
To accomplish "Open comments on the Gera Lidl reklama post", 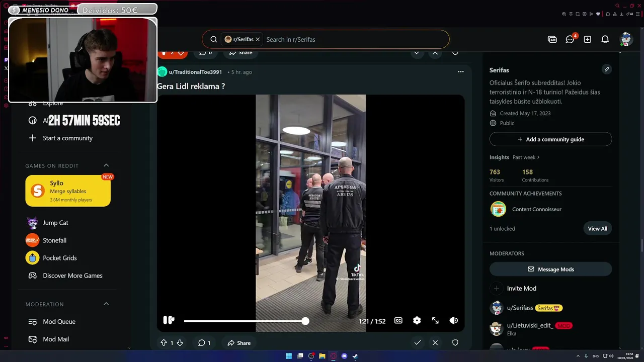I will (x=204, y=343).
